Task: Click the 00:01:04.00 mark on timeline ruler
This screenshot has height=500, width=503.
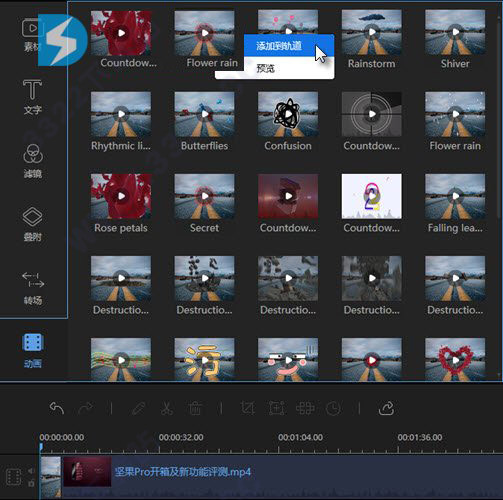Action: 300,437
